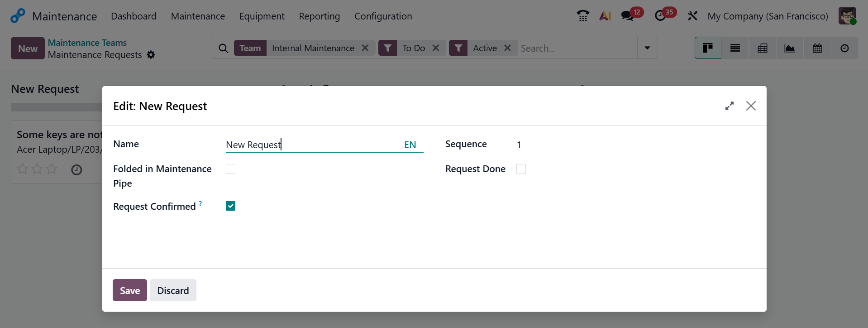Open the Equipment menu
This screenshot has width=868, height=328.
click(x=262, y=16)
